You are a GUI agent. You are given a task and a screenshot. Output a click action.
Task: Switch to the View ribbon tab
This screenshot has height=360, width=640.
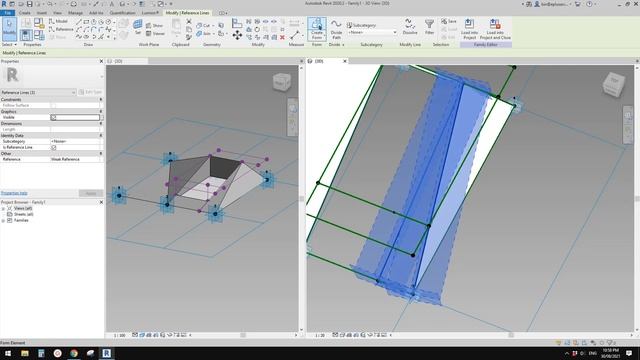tap(58, 13)
